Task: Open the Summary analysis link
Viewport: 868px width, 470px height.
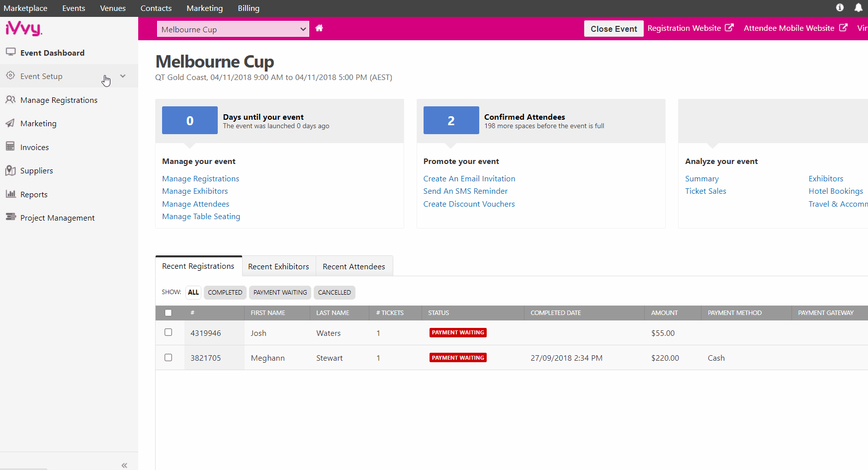Action: click(x=702, y=178)
